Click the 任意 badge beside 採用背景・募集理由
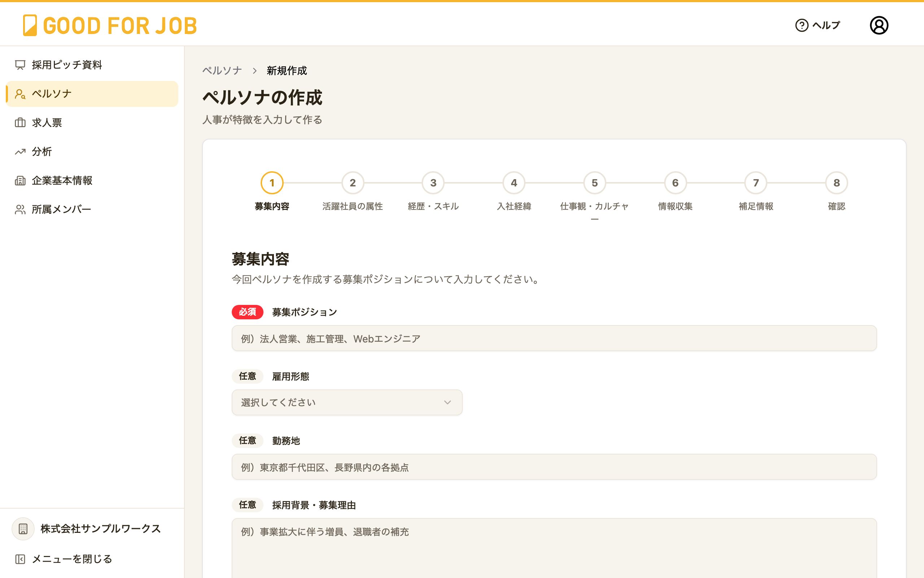The width and height of the screenshot is (924, 578). [247, 505]
